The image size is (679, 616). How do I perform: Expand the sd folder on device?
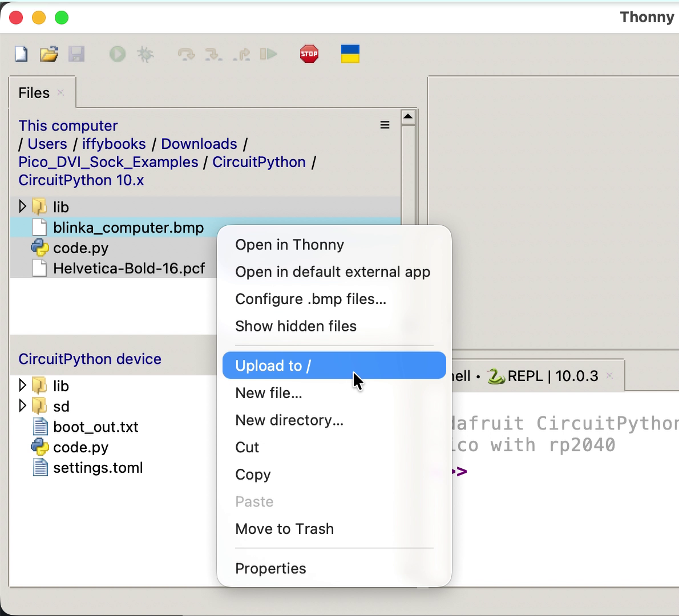click(23, 406)
